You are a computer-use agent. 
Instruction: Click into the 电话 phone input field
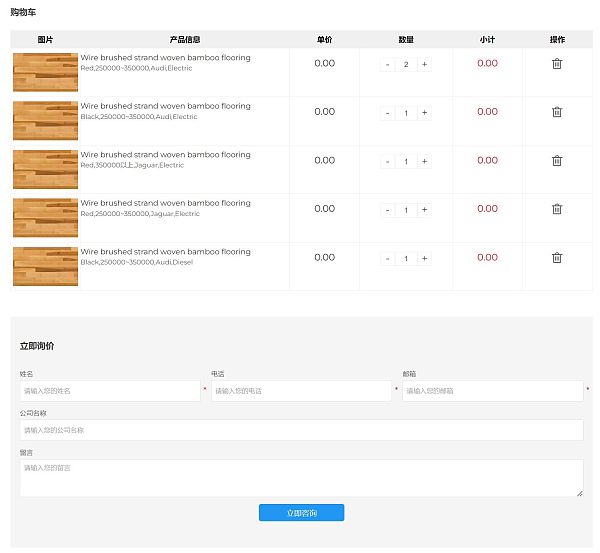pyautogui.click(x=300, y=391)
